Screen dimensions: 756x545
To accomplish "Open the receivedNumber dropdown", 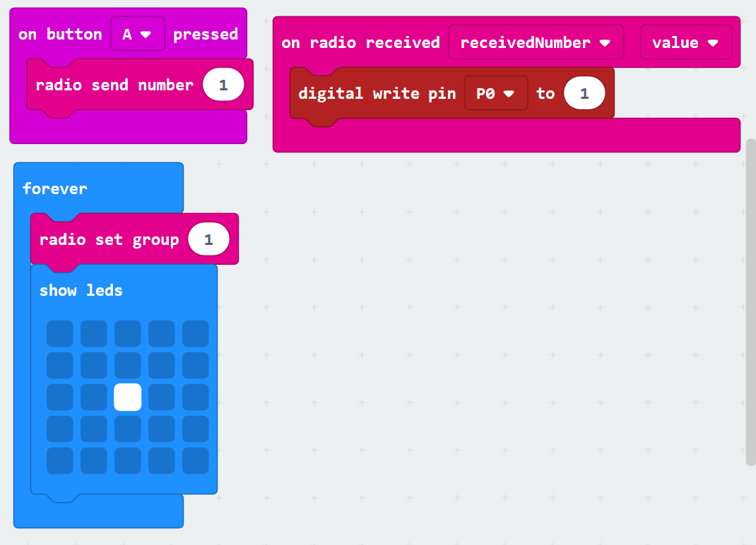I will pos(535,43).
